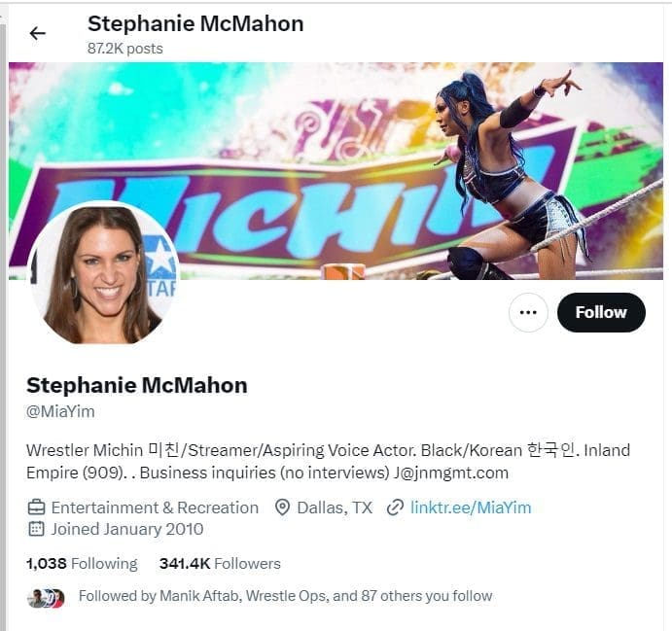Viewport: 672px width, 631px height.
Task: Click the calendar icon by Joined January 2010
Action: [x=36, y=529]
